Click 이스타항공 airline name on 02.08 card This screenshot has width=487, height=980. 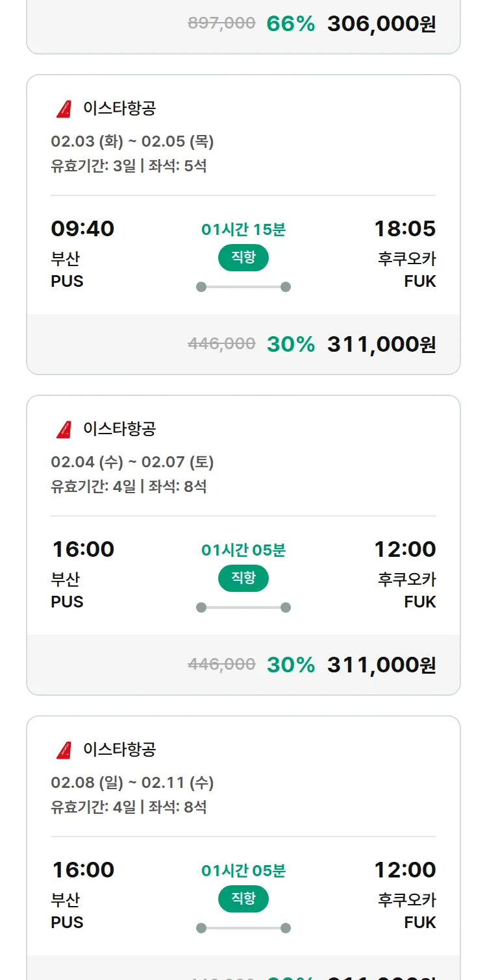(x=119, y=750)
